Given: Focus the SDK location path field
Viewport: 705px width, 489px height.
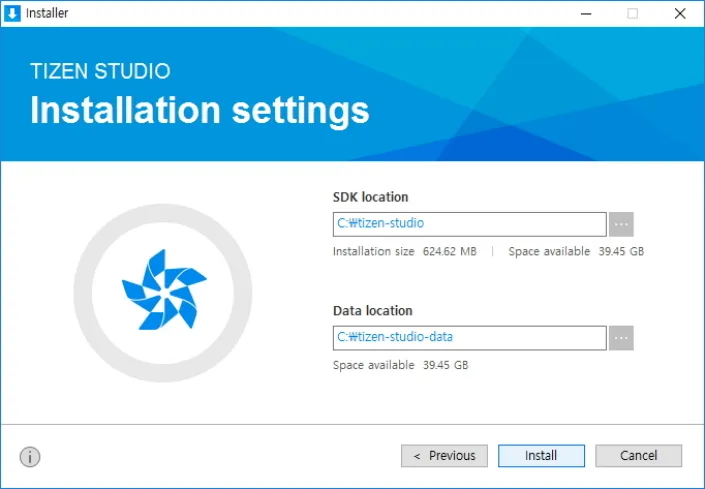Looking at the screenshot, I should pos(469,224).
